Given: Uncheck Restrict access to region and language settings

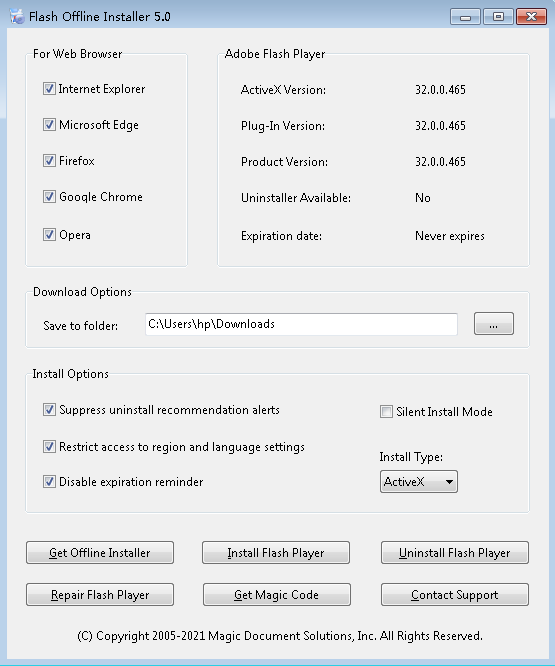Looking at the screenshot, I should tap(49, 447).
